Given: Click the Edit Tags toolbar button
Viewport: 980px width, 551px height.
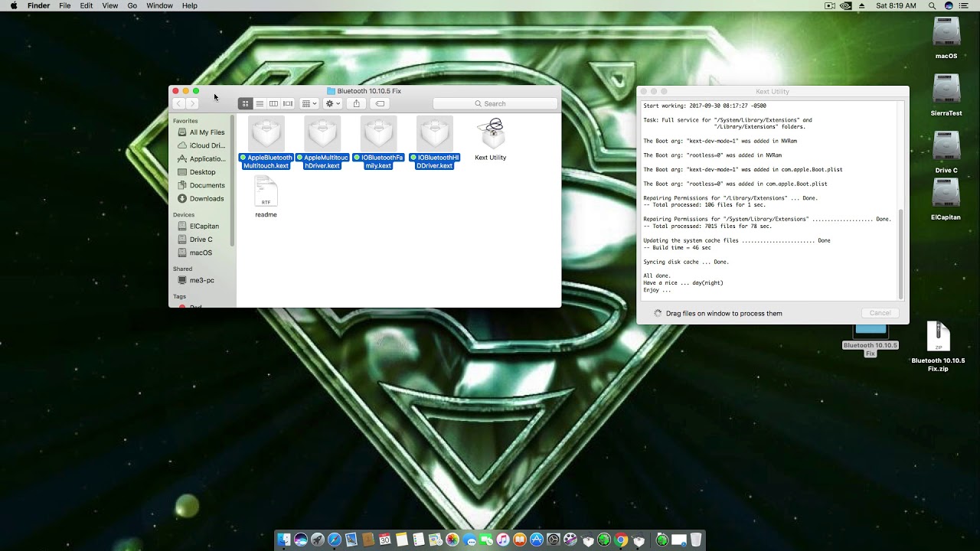Looking at the screenshot, I should point(380,103).
